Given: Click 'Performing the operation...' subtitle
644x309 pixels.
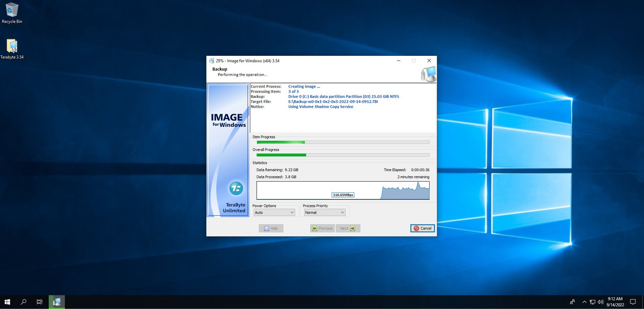Looking at the screenshot, I should point(243,74).
